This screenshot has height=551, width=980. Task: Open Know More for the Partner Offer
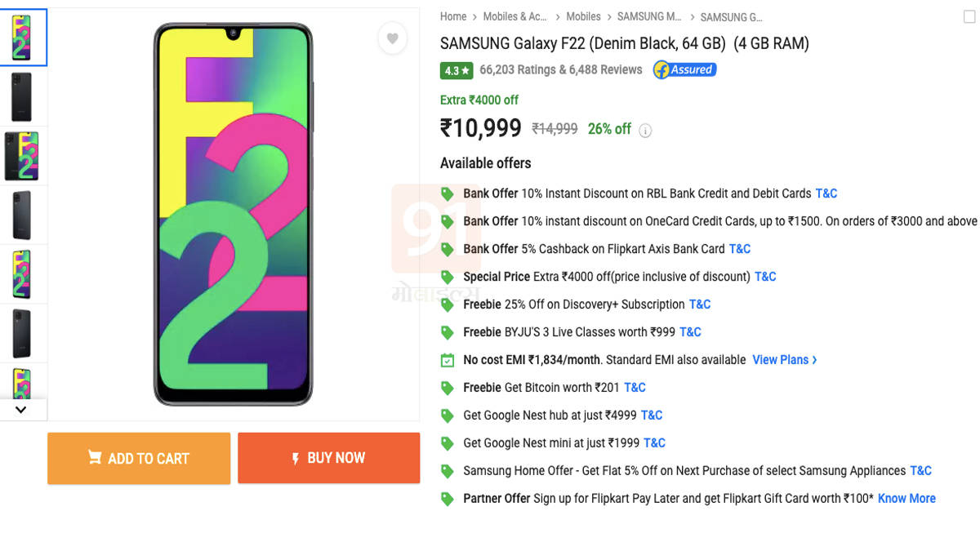coord(906,499)
